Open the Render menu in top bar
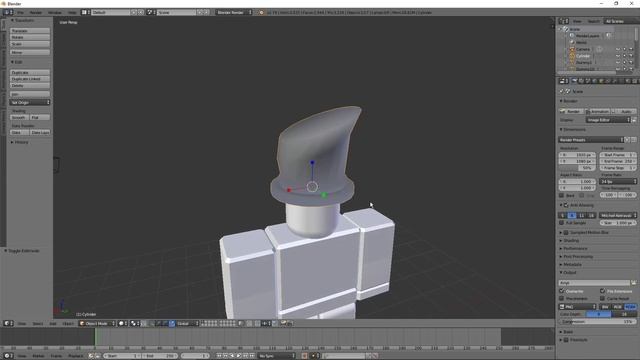Viewport: 640px width, 360px height. click(x=36, y=12)
